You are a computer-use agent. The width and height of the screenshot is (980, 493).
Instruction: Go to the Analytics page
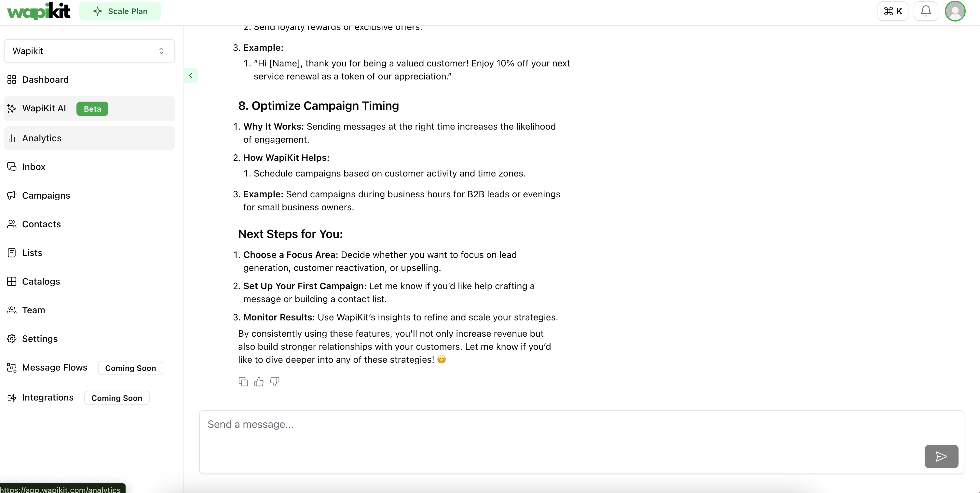89,138
